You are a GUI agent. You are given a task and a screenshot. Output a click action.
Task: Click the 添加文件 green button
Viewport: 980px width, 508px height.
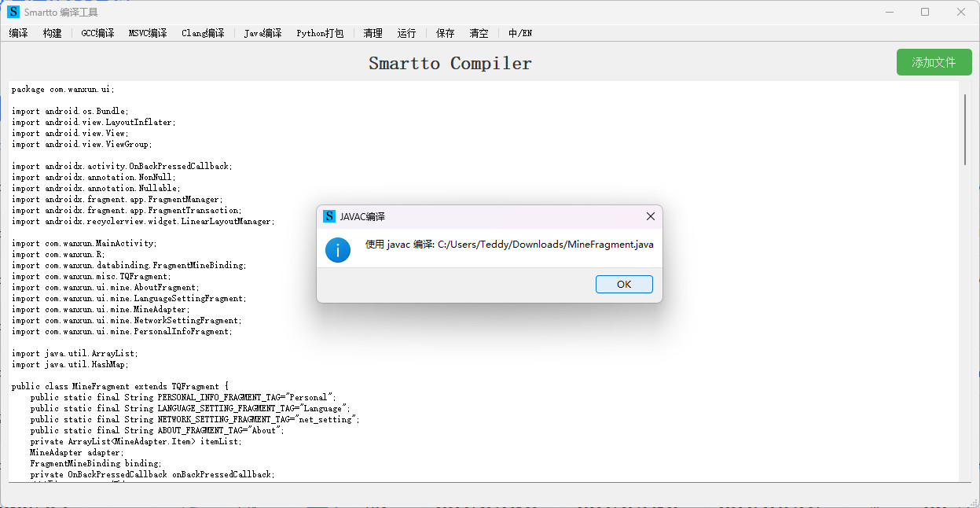934,62
